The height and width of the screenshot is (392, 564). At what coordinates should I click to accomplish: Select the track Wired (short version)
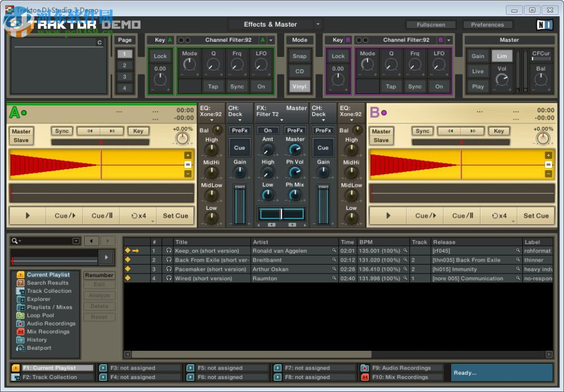point(209,278)
